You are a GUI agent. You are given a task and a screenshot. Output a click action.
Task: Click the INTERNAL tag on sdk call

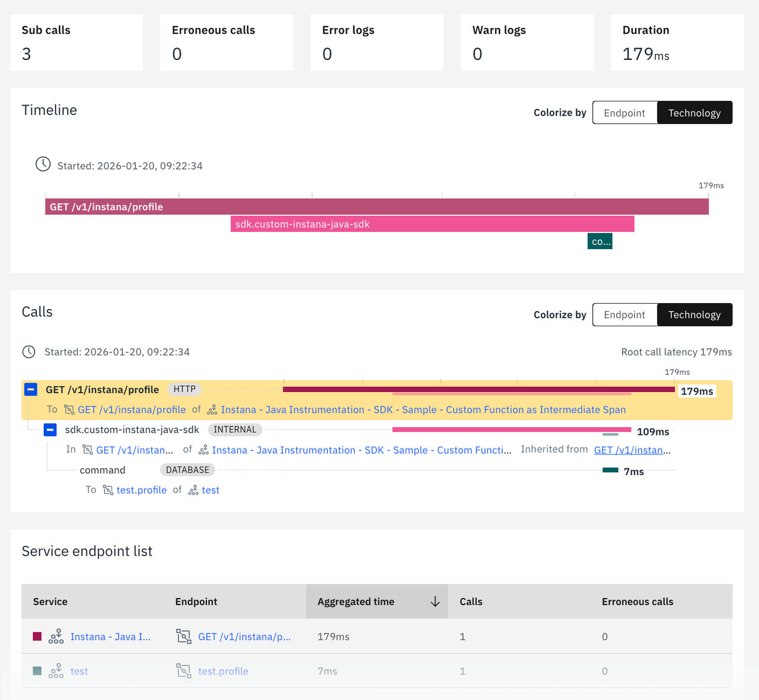[235, 429]
